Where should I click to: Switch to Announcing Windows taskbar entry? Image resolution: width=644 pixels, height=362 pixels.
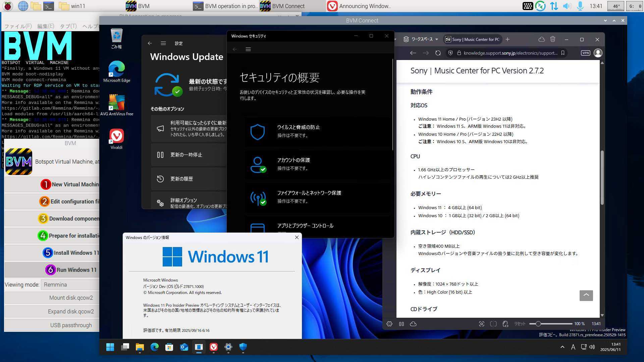(360, 6)
